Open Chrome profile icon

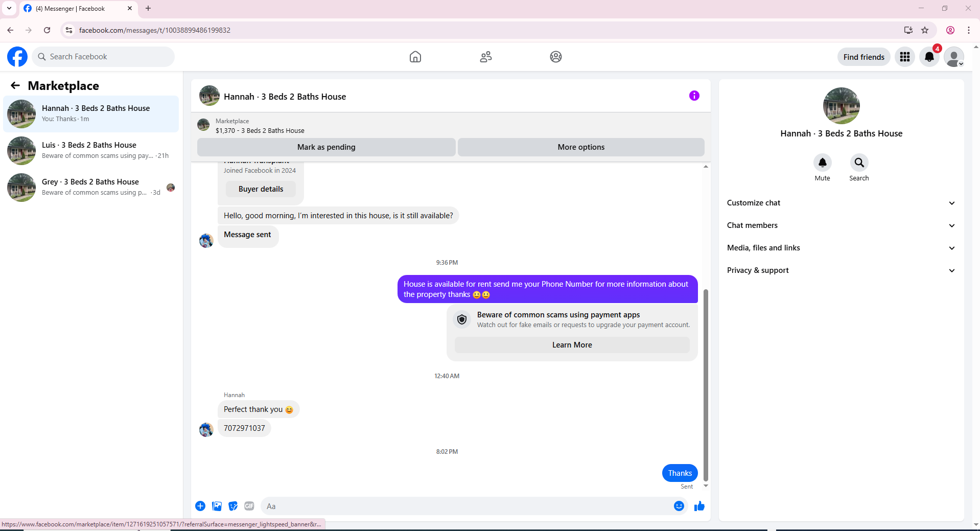click(950, 30)
